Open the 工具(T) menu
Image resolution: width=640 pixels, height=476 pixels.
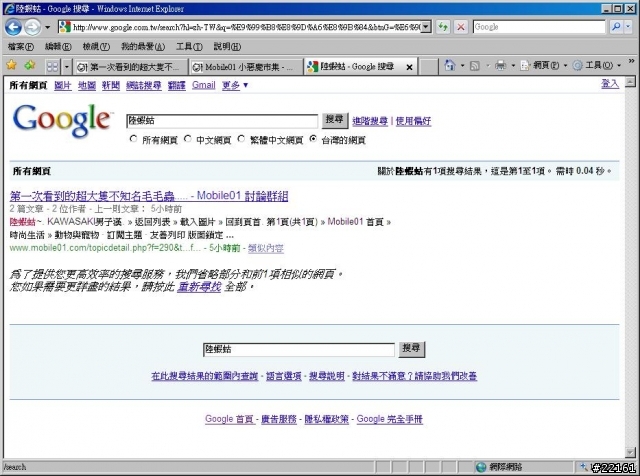click(189, 47)
